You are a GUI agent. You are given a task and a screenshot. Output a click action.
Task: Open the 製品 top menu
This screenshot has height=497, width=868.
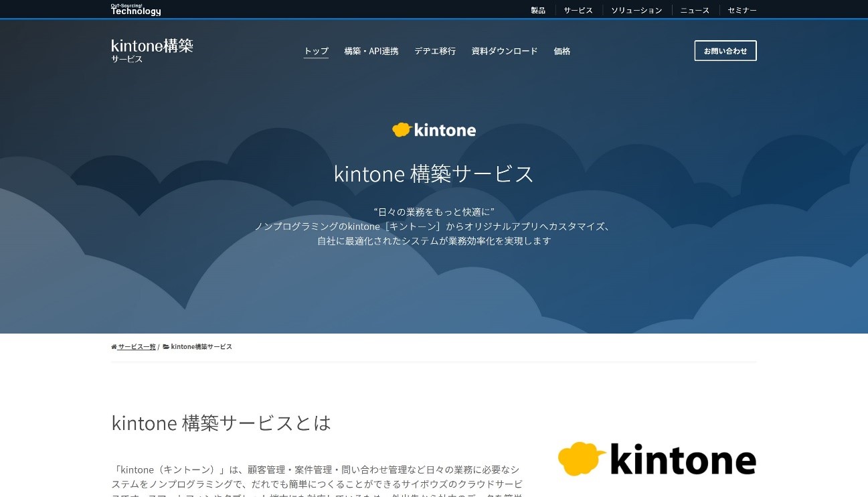click(538, 10)
